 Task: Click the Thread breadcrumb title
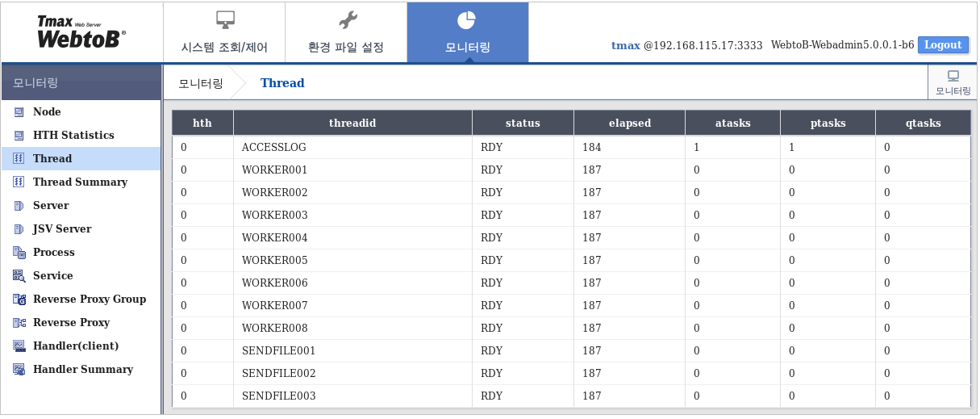coord(282,83)
